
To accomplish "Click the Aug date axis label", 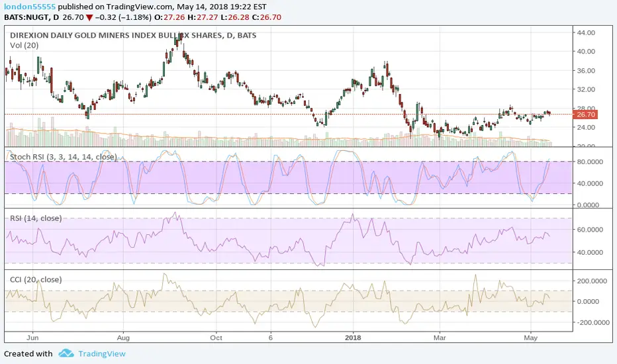I will click(x=123, y=338).
